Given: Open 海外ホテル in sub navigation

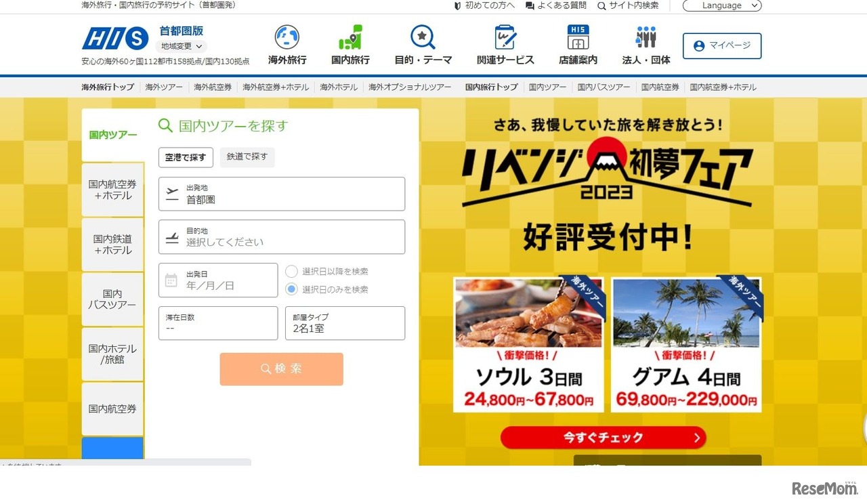Looking at the screenshot, I should (339, 87).
